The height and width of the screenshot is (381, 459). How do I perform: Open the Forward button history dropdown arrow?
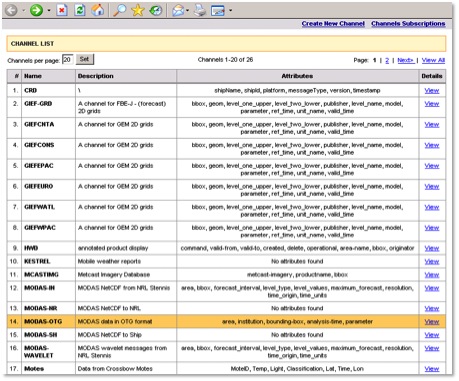(x=49, y=11)
